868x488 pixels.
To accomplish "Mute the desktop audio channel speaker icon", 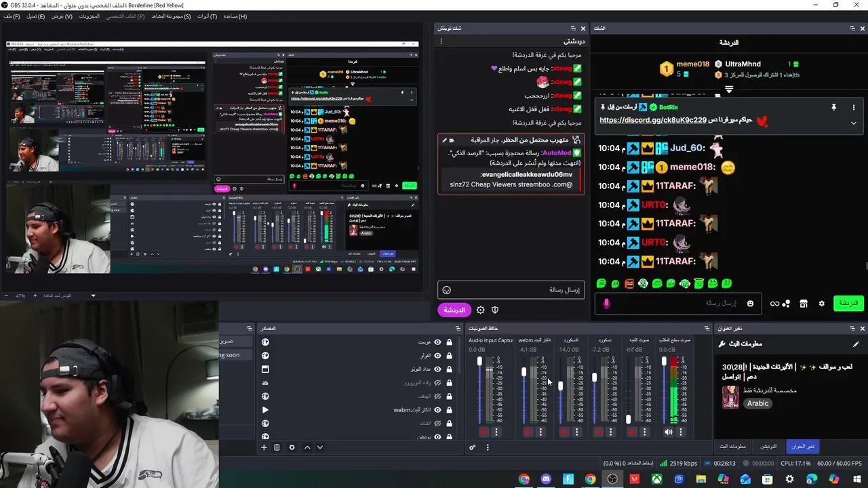I will (669, 432).
